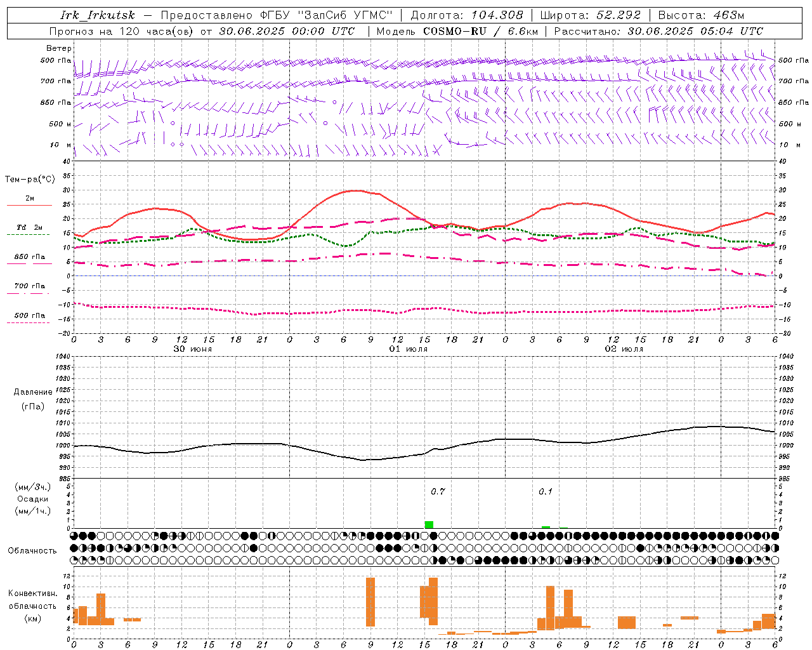Click the left 10 м wind level label
This screenshot has height=650, width=812.
pos(61,145)
